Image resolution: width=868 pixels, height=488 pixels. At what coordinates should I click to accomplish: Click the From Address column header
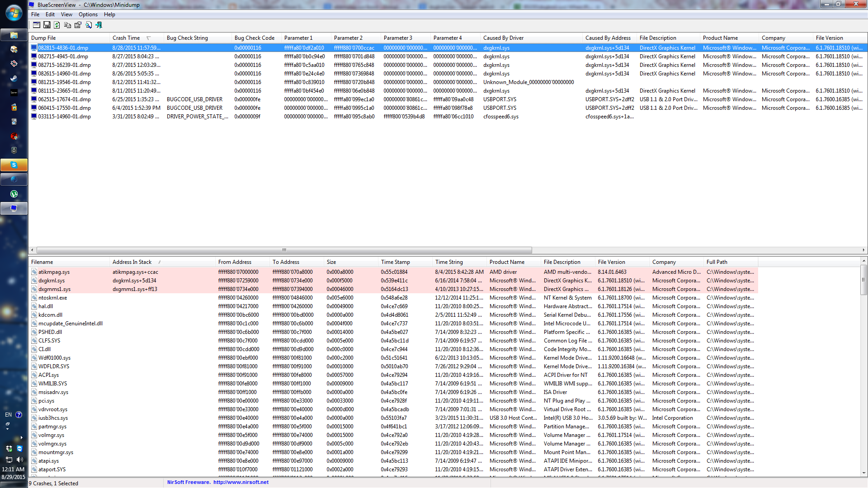click(242, 262)
